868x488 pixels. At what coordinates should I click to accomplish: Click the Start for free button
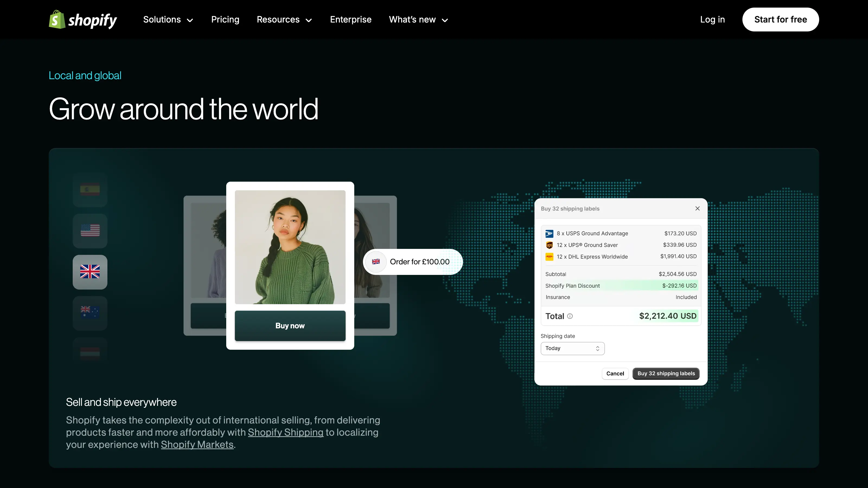[x=780, y=20]
